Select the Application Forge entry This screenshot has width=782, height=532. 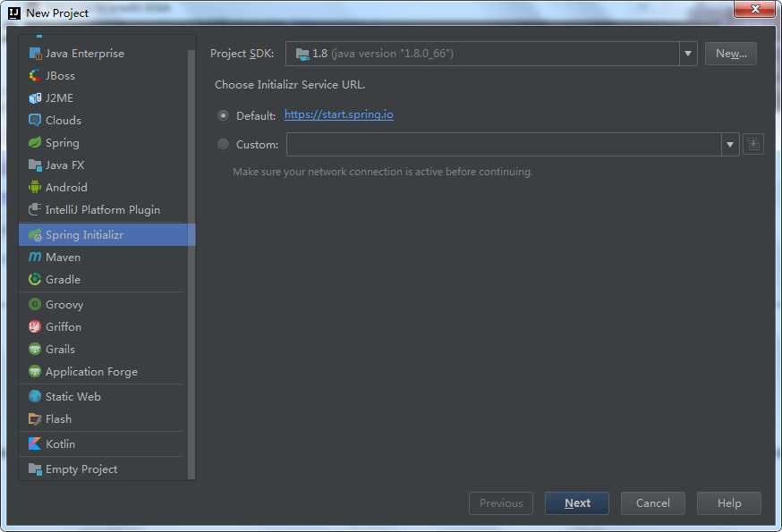pos(103,371)
